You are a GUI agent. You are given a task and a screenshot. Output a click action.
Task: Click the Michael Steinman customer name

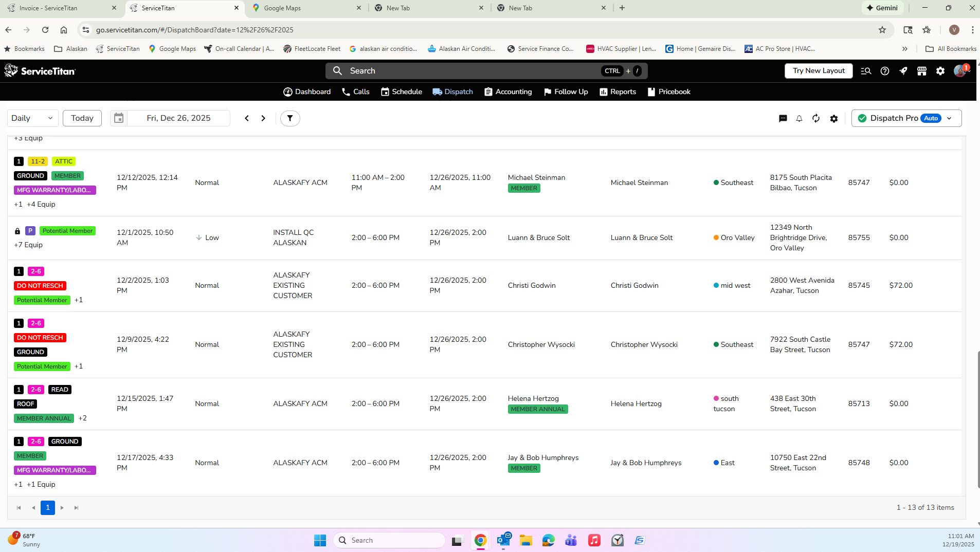point(536,177)
